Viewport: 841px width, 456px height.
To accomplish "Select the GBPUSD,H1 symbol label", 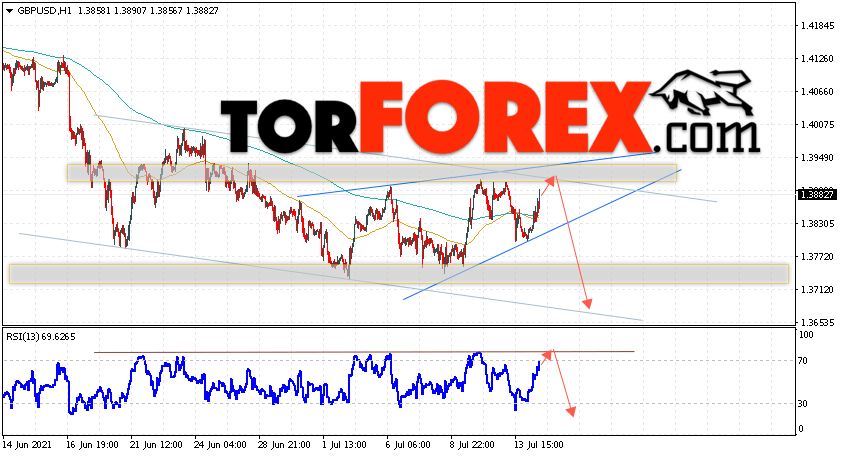I will pos(45,11).
